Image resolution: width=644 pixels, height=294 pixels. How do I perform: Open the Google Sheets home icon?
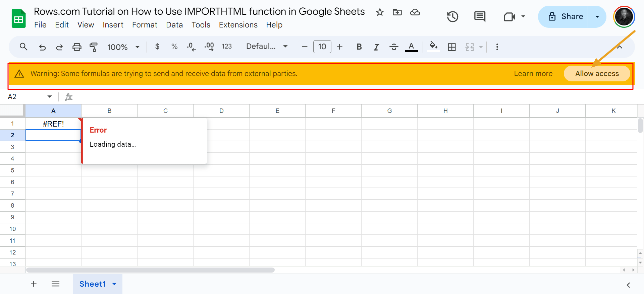pyautogui.click(x=19, y=18)
